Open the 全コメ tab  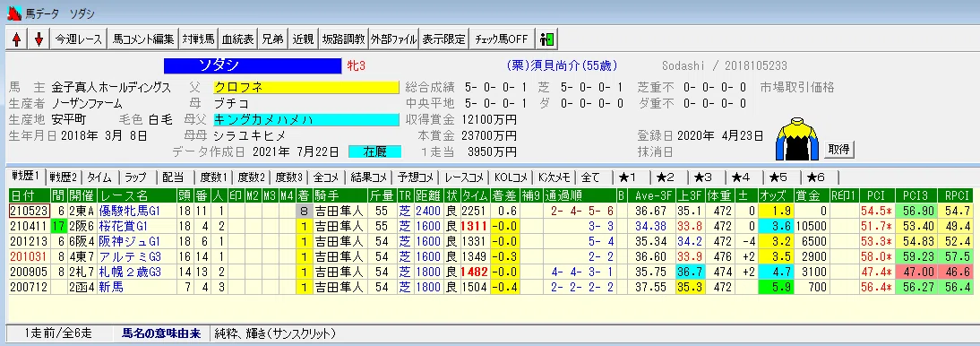click(326, 177)
